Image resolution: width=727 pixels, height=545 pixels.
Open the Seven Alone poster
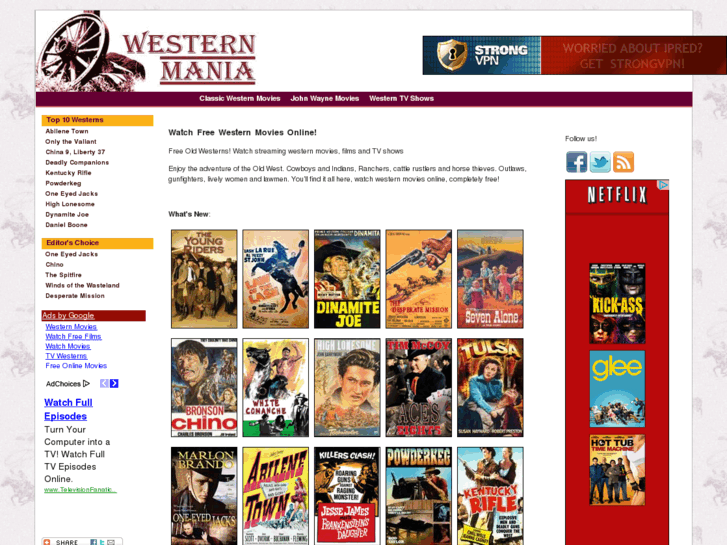(x=490, y=279)
